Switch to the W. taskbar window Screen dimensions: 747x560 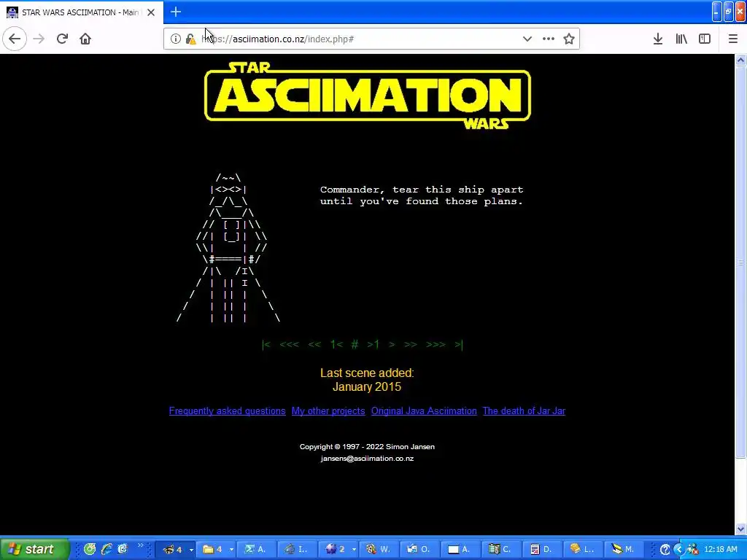point(379,549)
